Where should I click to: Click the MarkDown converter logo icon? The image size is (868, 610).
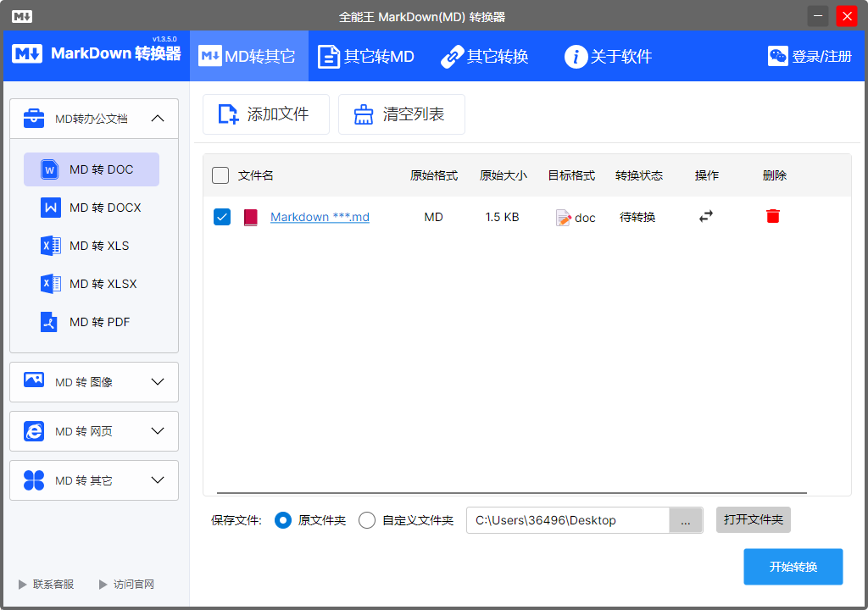click(26, 54)
